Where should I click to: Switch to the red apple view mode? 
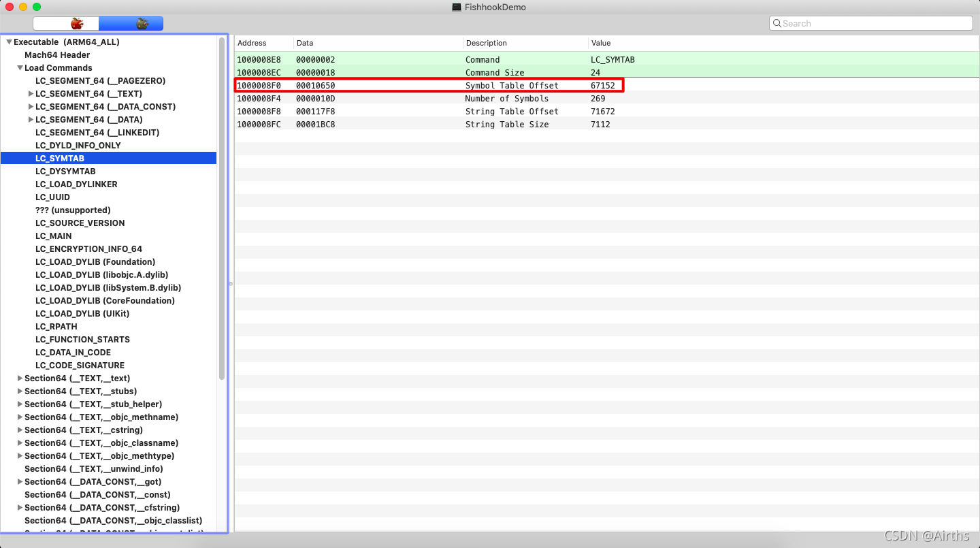click(x=65, y=24)
